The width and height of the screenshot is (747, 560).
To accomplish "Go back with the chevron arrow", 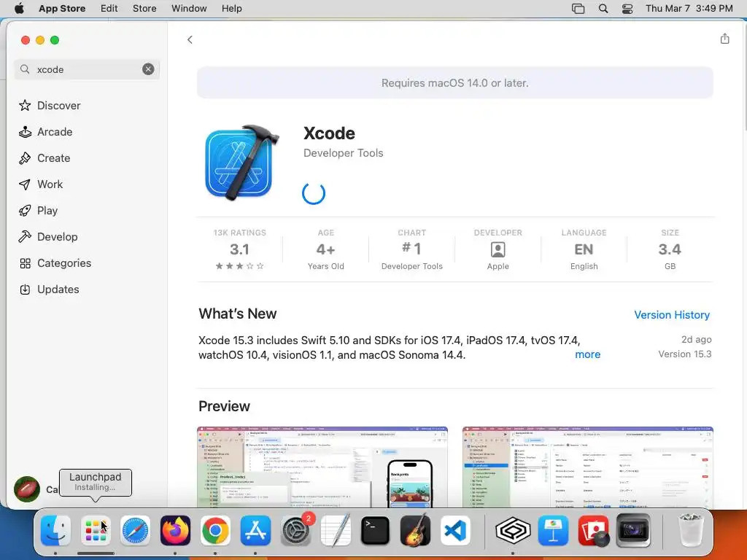I will click(190, 39).
